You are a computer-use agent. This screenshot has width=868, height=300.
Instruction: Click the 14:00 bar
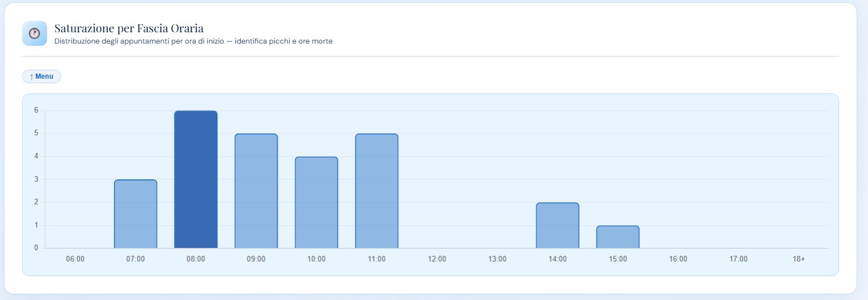pos(557,225)
